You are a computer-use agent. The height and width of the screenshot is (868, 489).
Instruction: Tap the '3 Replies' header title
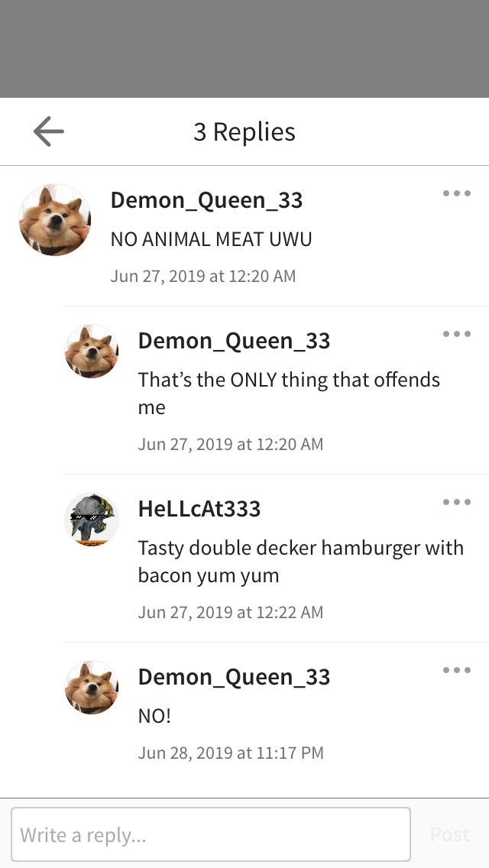244,131
